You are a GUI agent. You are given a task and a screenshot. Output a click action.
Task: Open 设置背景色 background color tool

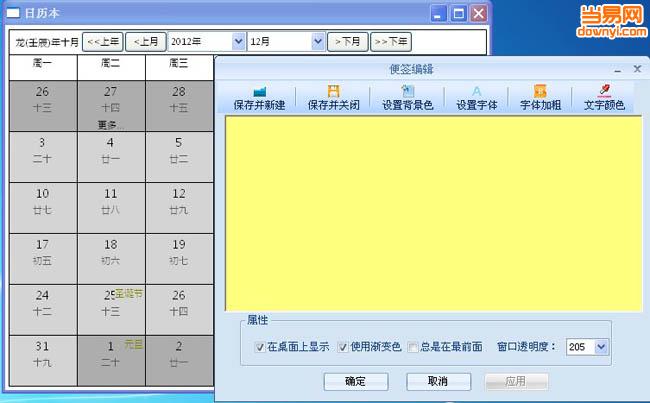pos(407,98)
